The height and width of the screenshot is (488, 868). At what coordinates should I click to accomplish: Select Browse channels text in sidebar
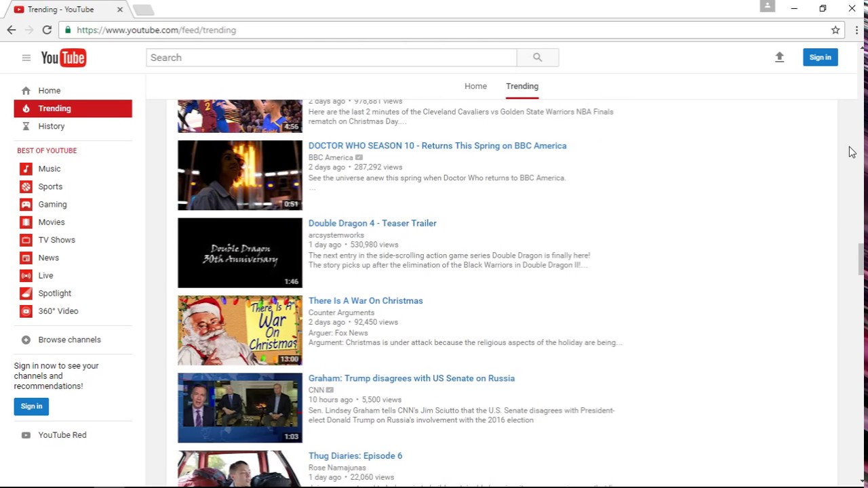[x=69, y=340]
